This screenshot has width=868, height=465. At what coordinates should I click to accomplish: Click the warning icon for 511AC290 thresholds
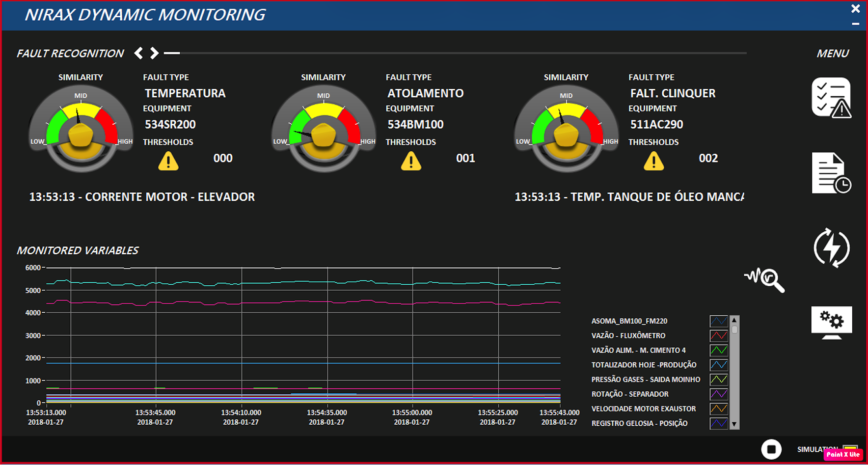tap(653, 161)
